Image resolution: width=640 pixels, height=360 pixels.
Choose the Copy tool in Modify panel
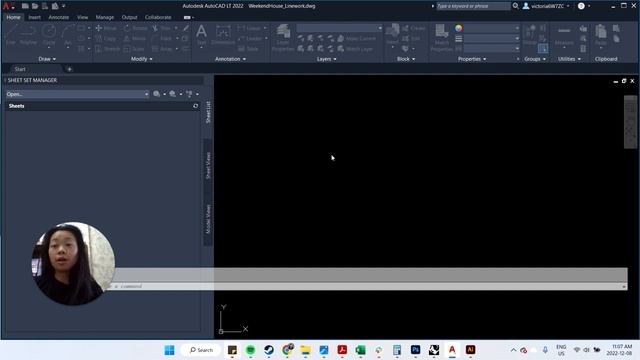(x=106, y=38)
